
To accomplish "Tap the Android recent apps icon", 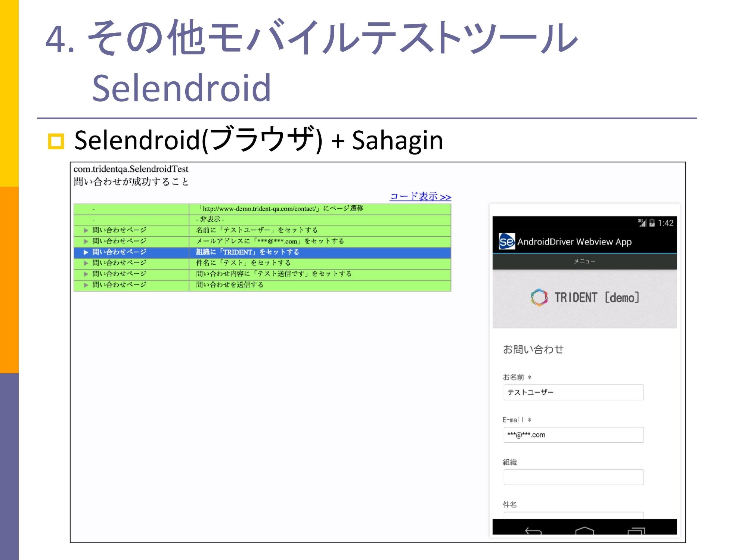I will coord(636,531).
